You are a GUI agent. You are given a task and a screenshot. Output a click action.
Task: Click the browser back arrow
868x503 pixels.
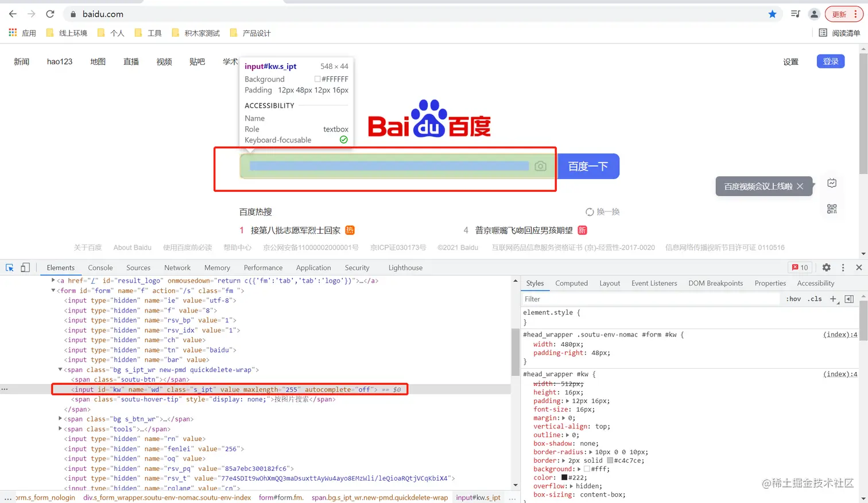(13, 14)
